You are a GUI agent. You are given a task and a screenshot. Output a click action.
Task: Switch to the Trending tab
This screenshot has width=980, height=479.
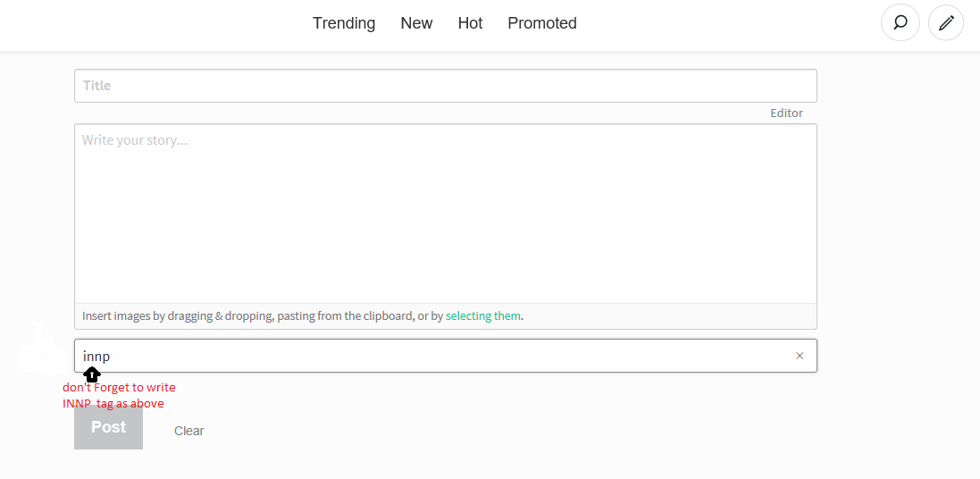point(344,23)
